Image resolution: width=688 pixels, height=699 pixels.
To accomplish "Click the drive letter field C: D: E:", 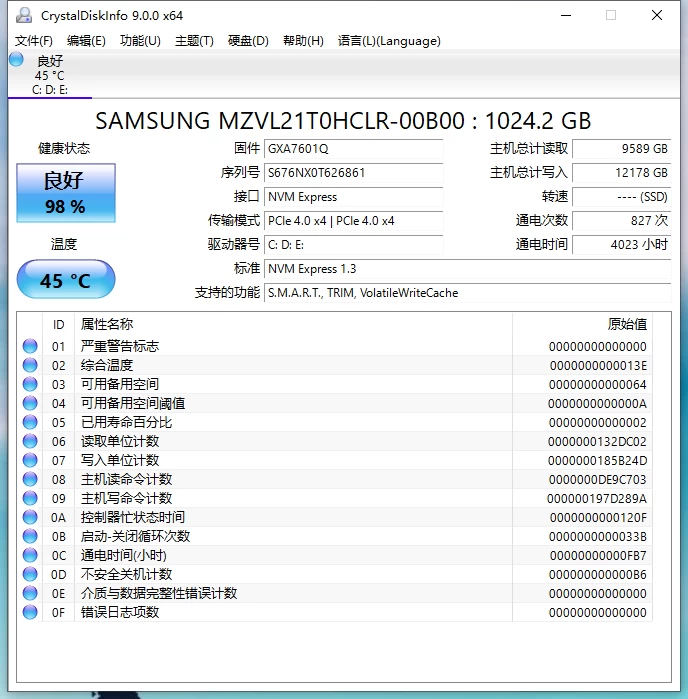I will tap(354, 245).
